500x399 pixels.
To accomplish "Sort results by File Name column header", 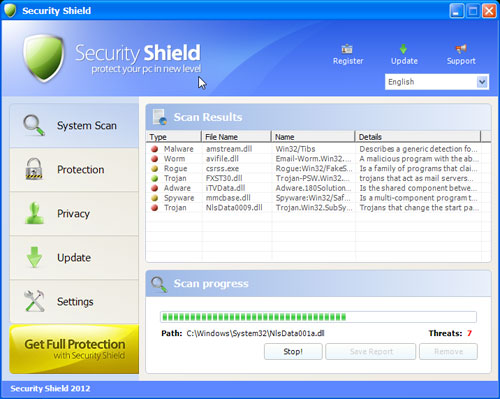I will 236,137.
